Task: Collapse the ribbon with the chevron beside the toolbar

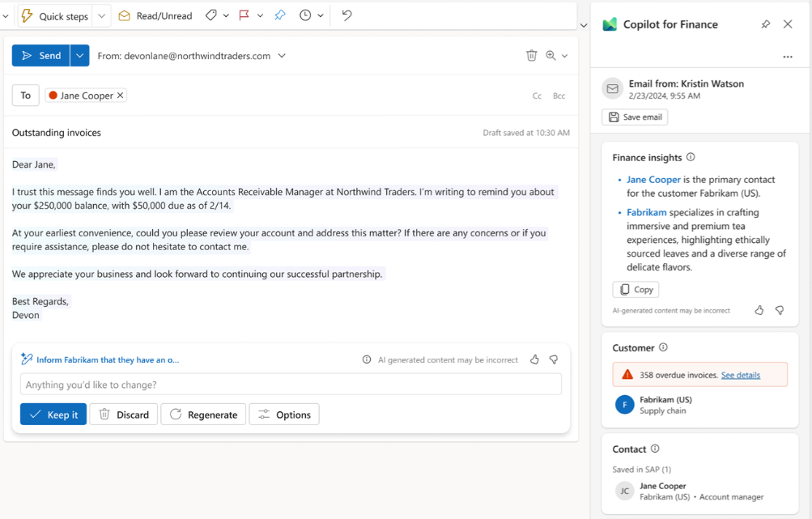Action: point(584,25)
